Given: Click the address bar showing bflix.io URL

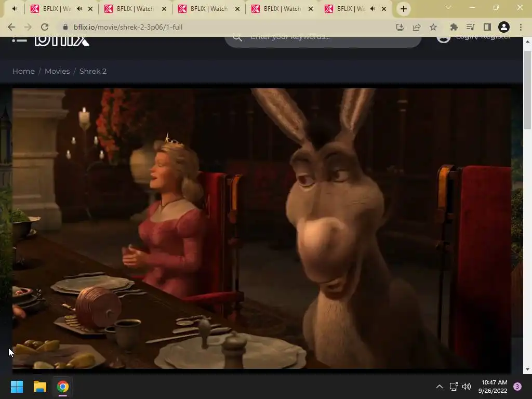Looking at the screenshot, I should tap(224, 27).
